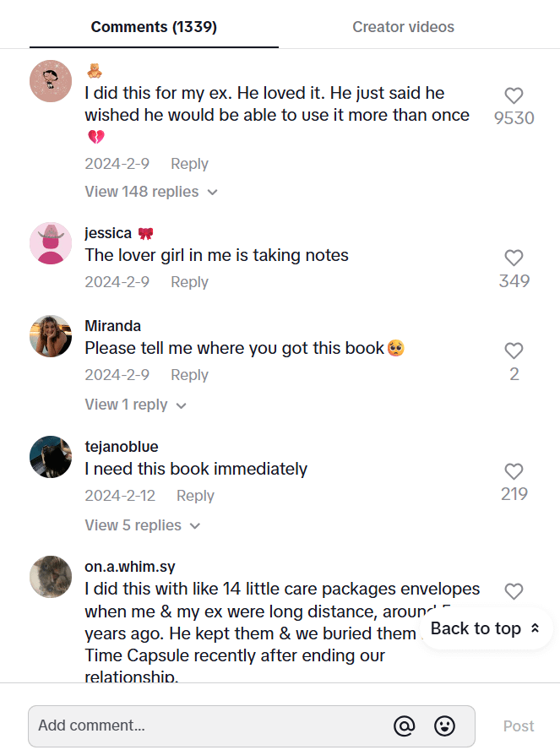The height and width of the screenshot is (750, 560).
Task: Click Back to top button
Action: pos(486,628)
